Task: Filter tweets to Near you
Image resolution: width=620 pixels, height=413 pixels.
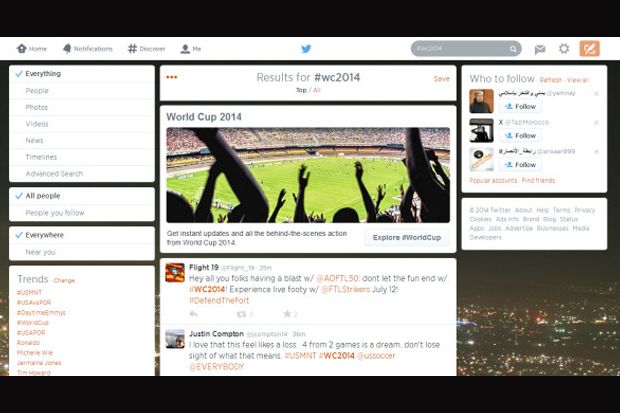Action: click(82, 252)
